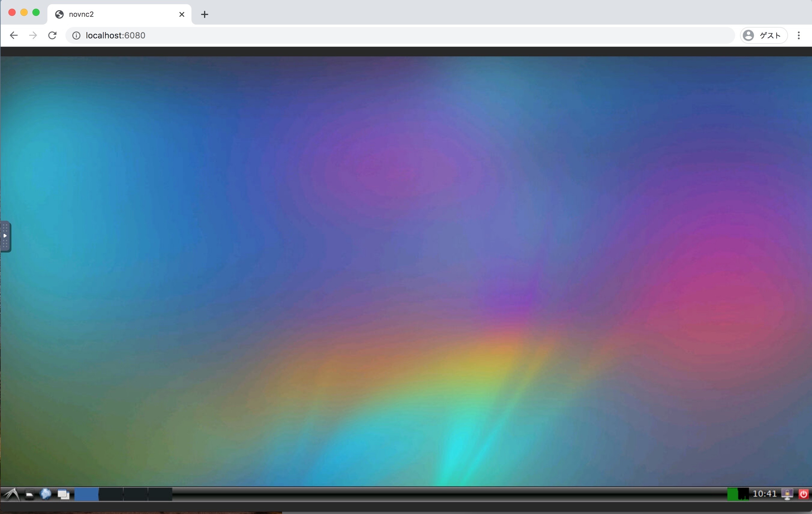The width and height of the screenshot is (812, 514).
Task: Click the 10:41 panel clock
Action: [x=765, y=494]
